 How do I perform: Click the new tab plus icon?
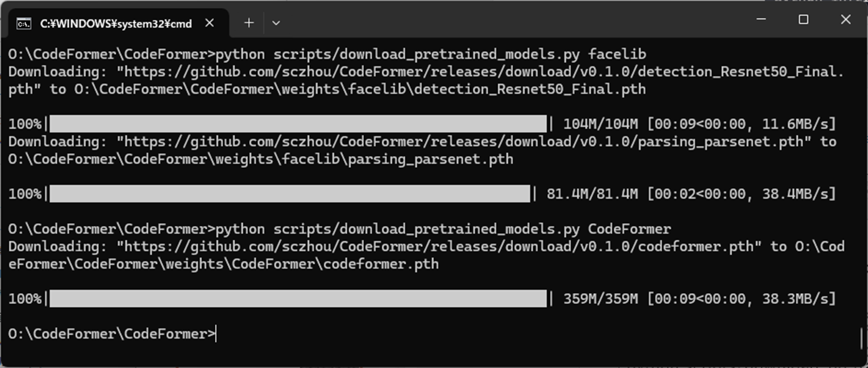tap(249, 22)
